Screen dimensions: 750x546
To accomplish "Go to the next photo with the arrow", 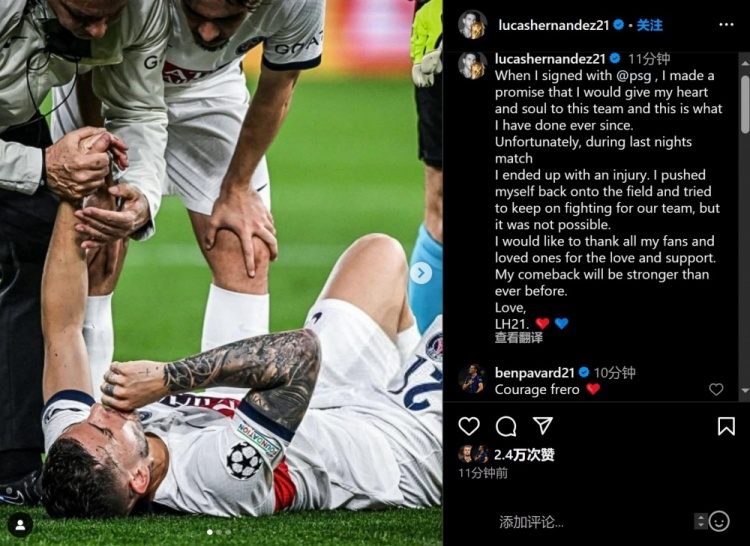I will 421,273.
